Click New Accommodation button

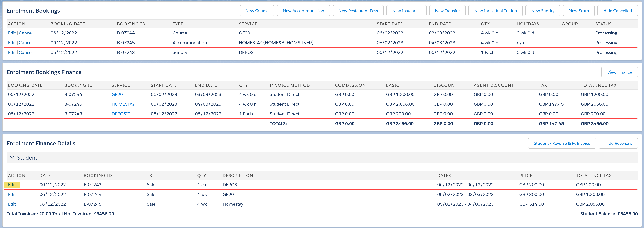303,11
